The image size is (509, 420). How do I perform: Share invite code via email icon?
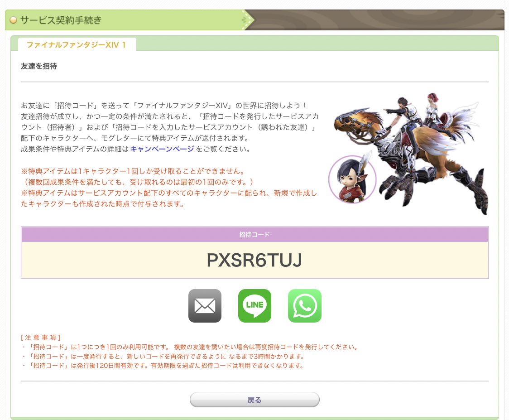click(x=205, y=306)
